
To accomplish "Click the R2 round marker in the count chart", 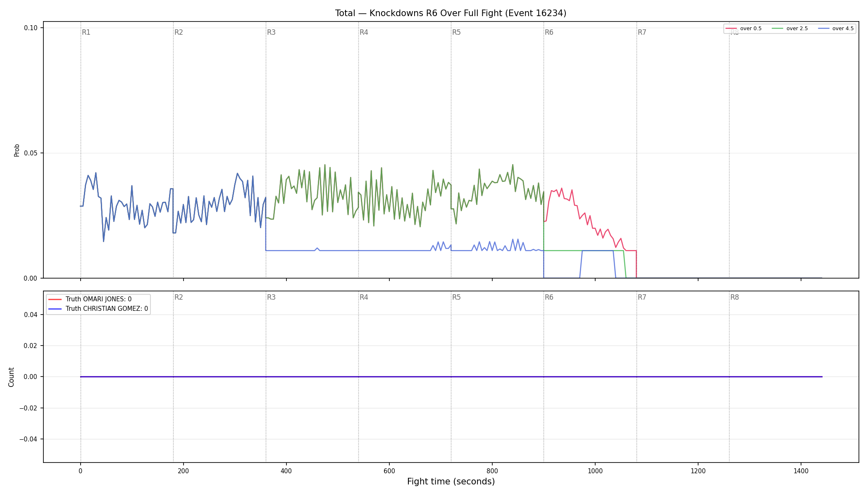I will tap(179, 297).
